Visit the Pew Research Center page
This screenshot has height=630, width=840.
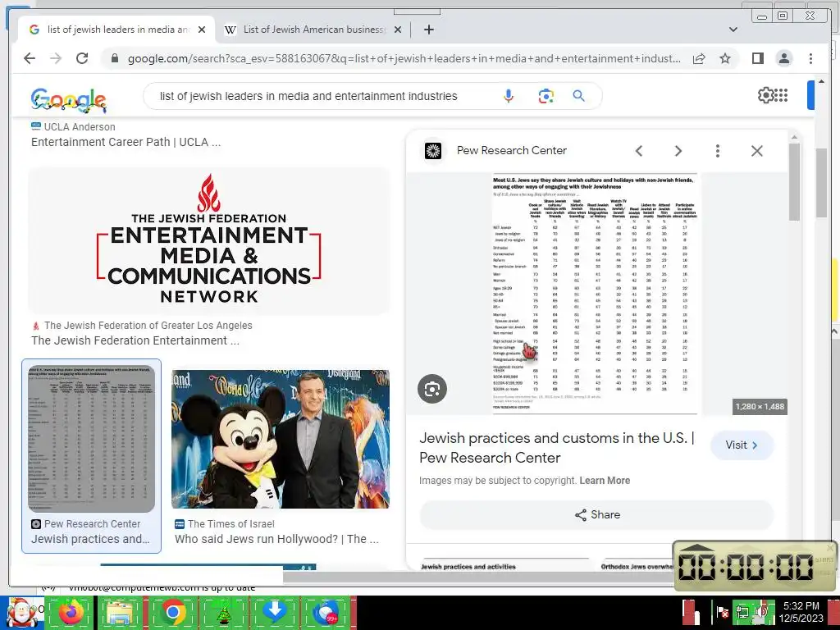coord(742,445)
